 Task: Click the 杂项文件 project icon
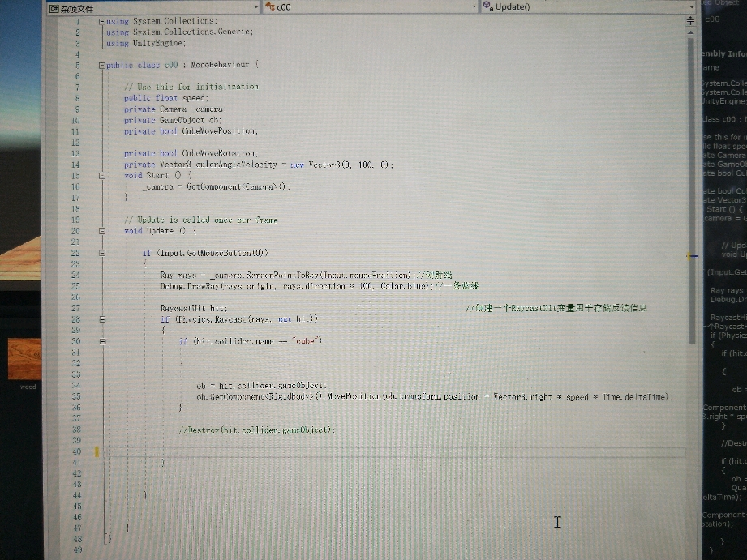point(54,9)
